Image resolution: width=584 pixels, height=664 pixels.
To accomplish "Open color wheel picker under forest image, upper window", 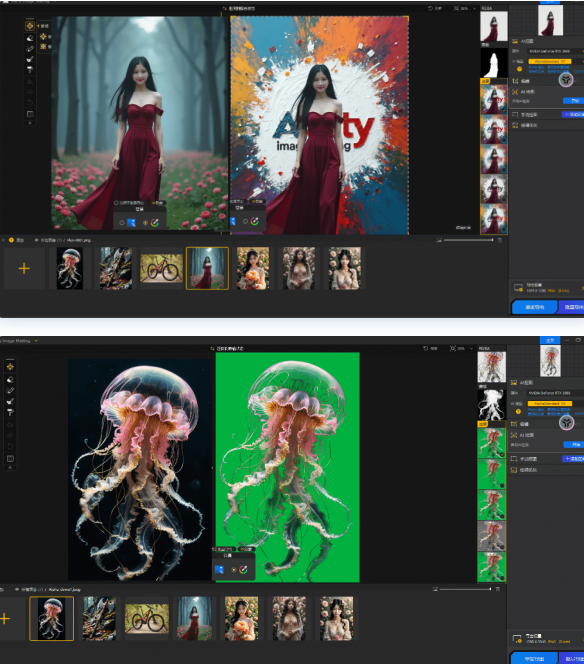I will click(x=155, y=223).
